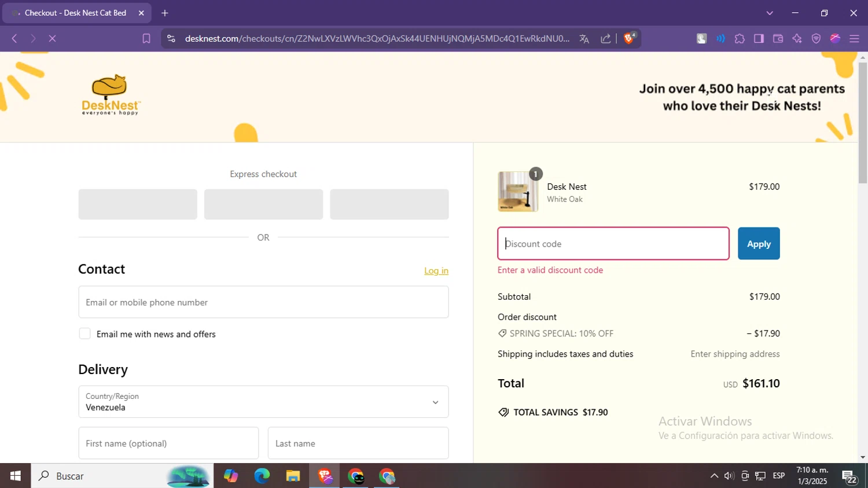
Task: Stop loading the page
Action: [x=52, y=39]
